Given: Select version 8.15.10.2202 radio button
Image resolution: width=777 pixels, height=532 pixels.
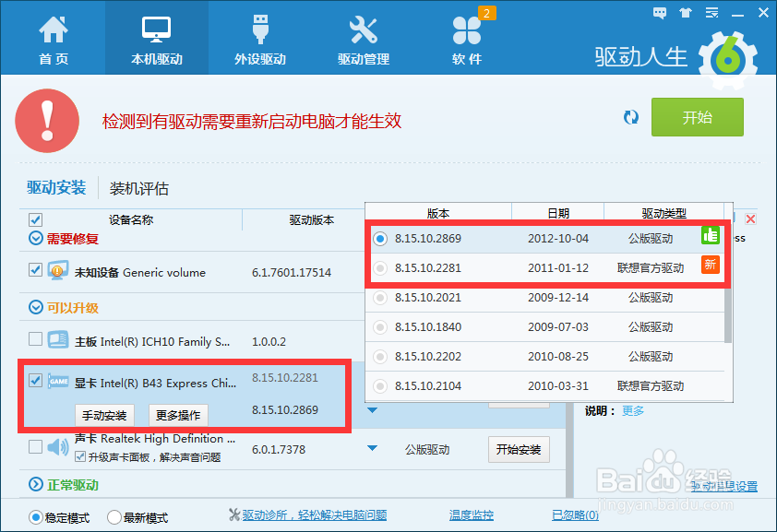Looking at the screenshot, I should [x=380, y=357].
